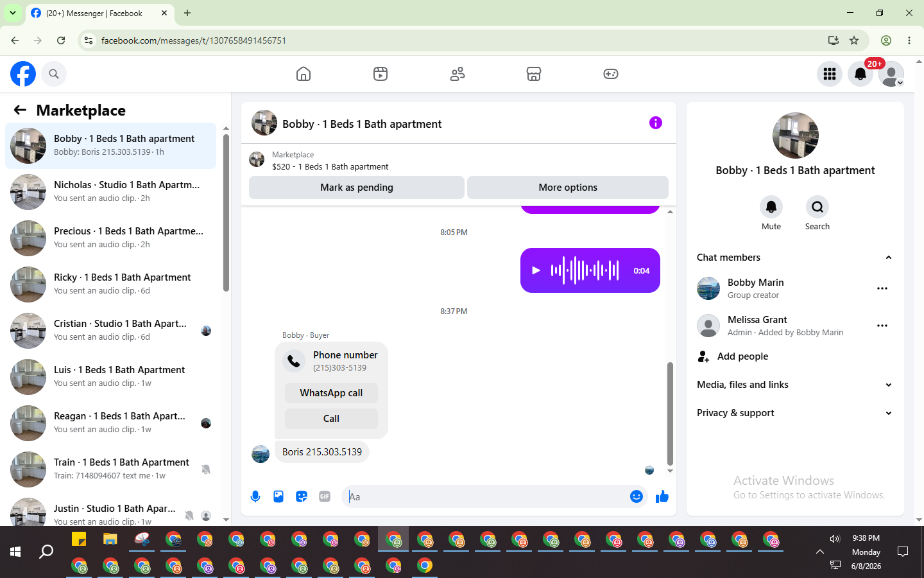Click the phone number card icon

(294, 361)
